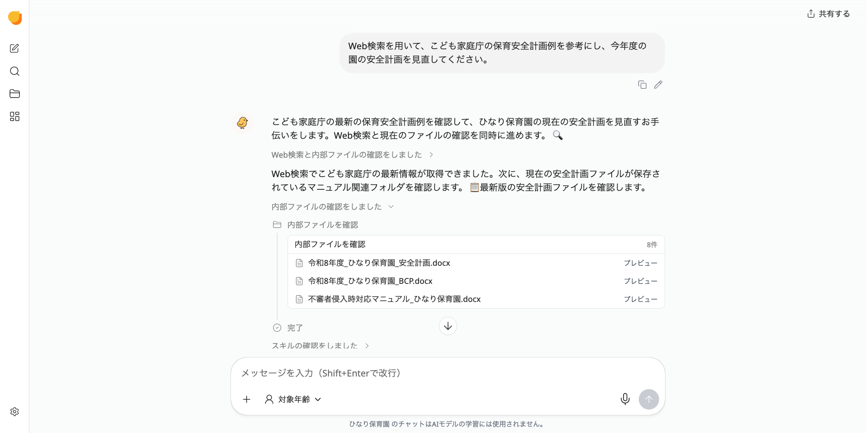Click in the message input field
Image resolution: width=868 pixels, height=433 pixels.
pyautogui.click(x=448, y=373)
